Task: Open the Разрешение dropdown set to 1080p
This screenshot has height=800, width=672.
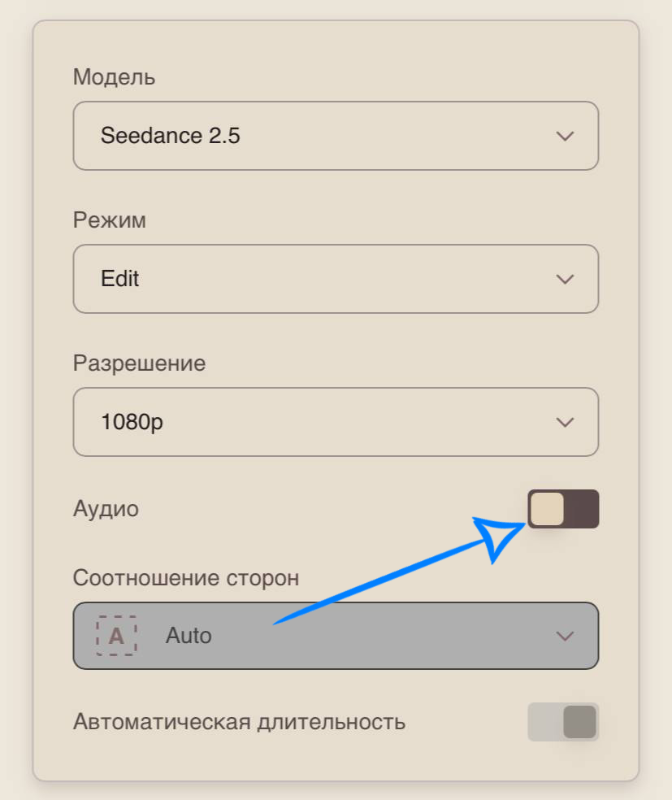Action: coord(336,422)
